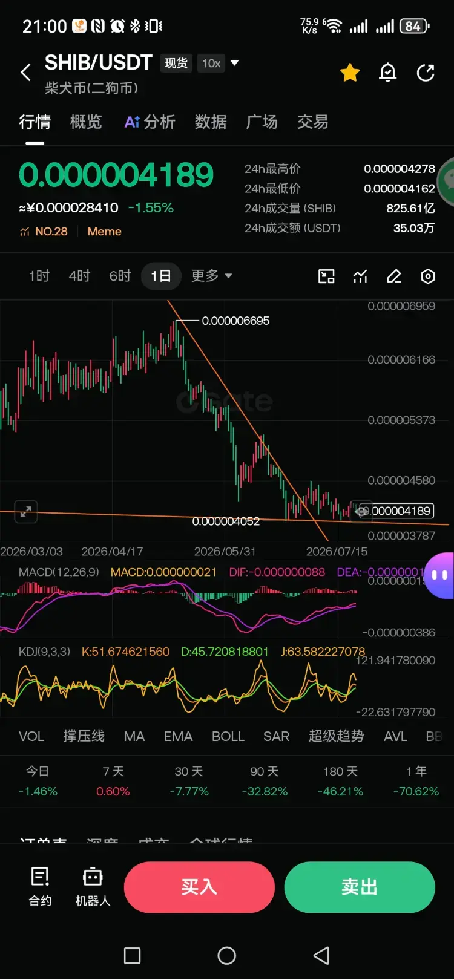454x980 pixels.
Task: Select the 1时 timeframe
Action: [x=39, y=276]
